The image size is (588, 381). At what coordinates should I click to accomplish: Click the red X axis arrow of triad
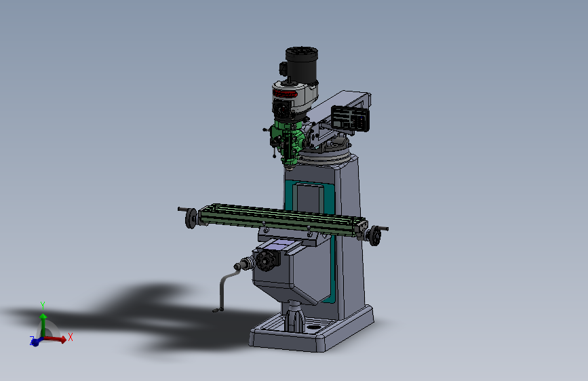(56, 339)
